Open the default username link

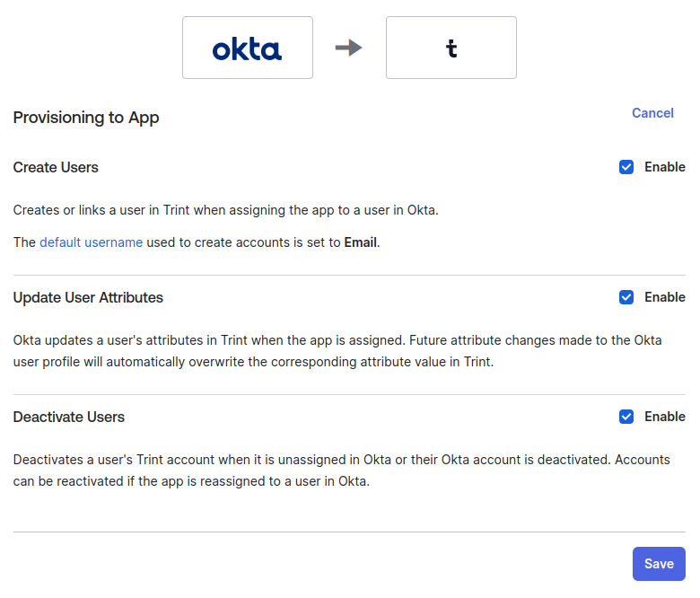click(x=91, y=242)
